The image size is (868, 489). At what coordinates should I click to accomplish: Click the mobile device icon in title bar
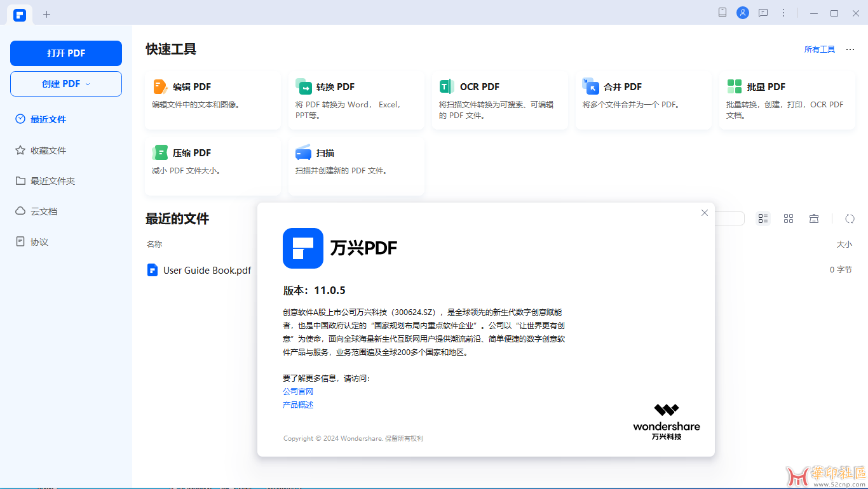pos(722,13)
